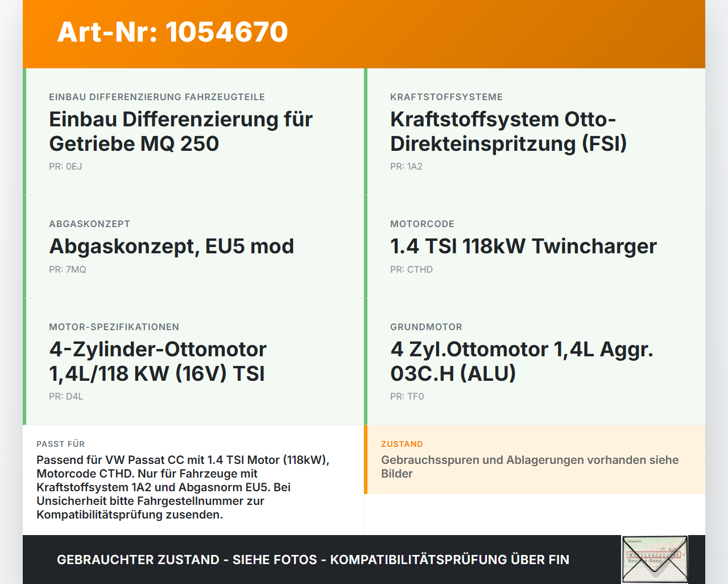Select 4 Zyl.Ottomotor 1,4L Aggr. 03C.H (ALU) heading
This screenshot has width=728, height=584.
[x=522, y=361]
